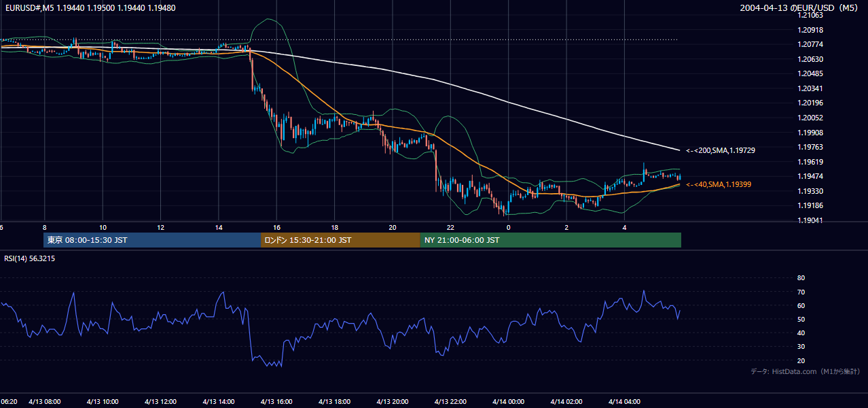Click RSI scale value 40
The width and height of the screenshot is (868, 408).
coord(801,333)
